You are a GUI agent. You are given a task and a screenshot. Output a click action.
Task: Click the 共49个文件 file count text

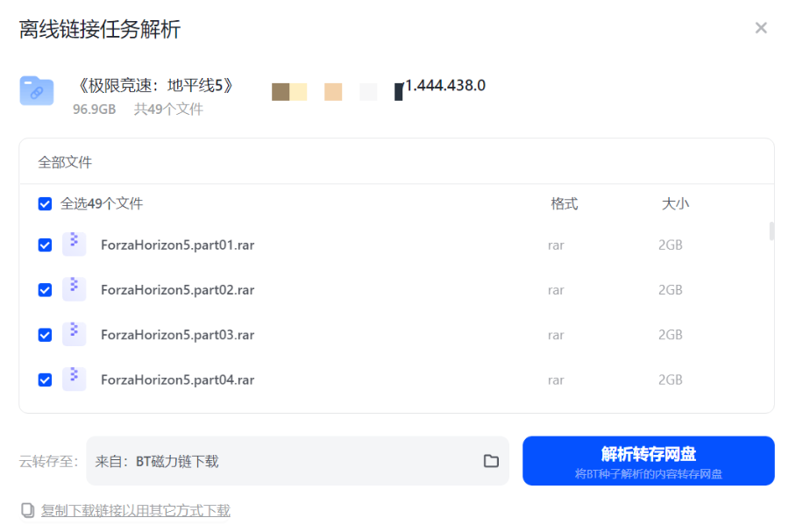168,109
